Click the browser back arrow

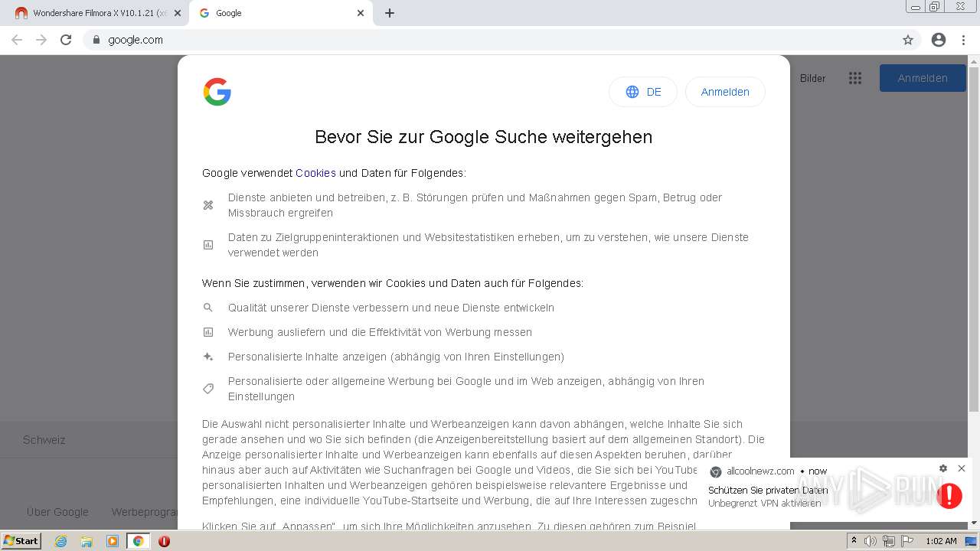point(17,40)
